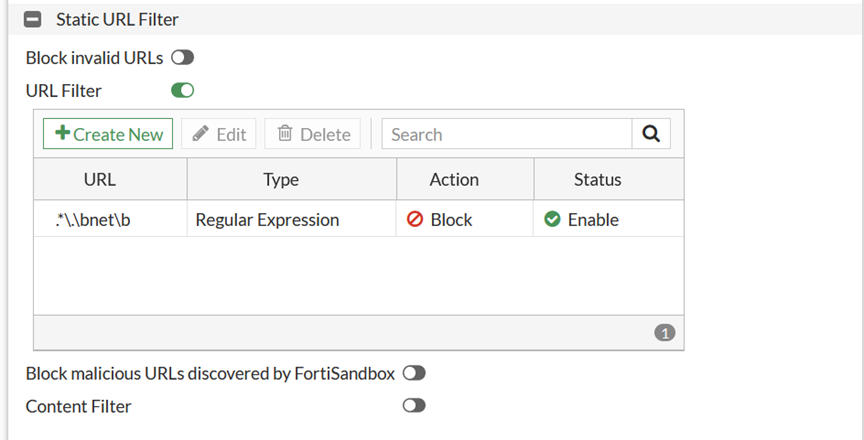Click the green Enable status checkmark
Screen dimensions: 864x440
552,219
